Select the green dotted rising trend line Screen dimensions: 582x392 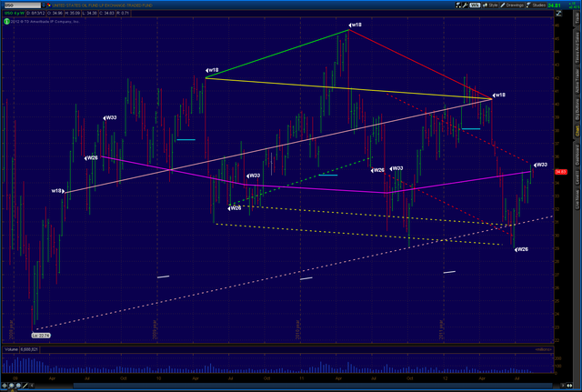301,181
